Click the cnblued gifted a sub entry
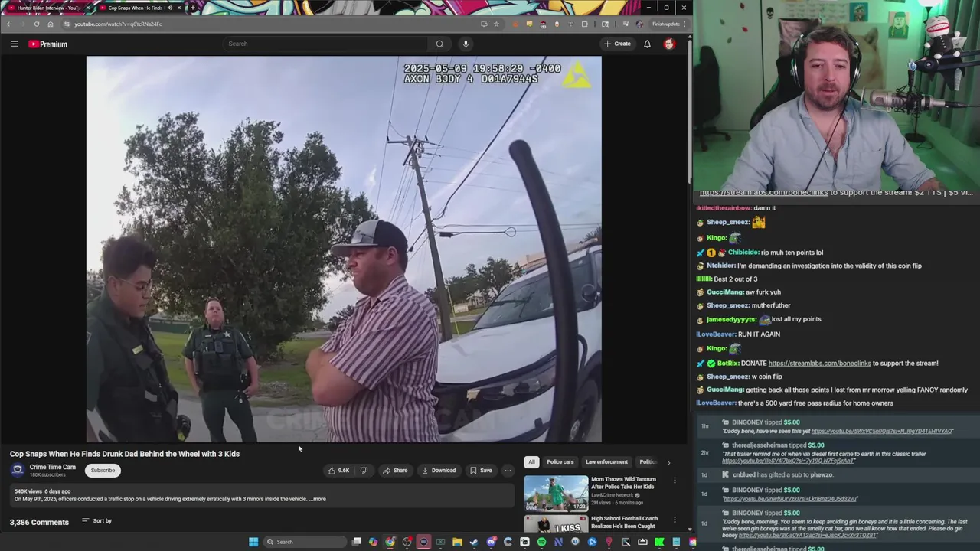This screenshot has height=551, width=980. tap(782, 474)
